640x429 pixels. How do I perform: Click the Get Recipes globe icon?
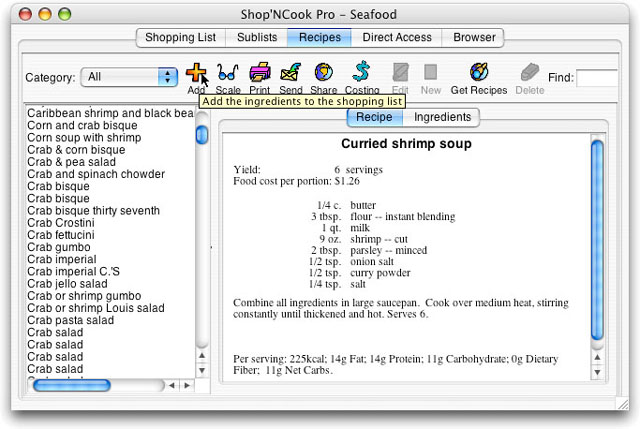(479, 73)
